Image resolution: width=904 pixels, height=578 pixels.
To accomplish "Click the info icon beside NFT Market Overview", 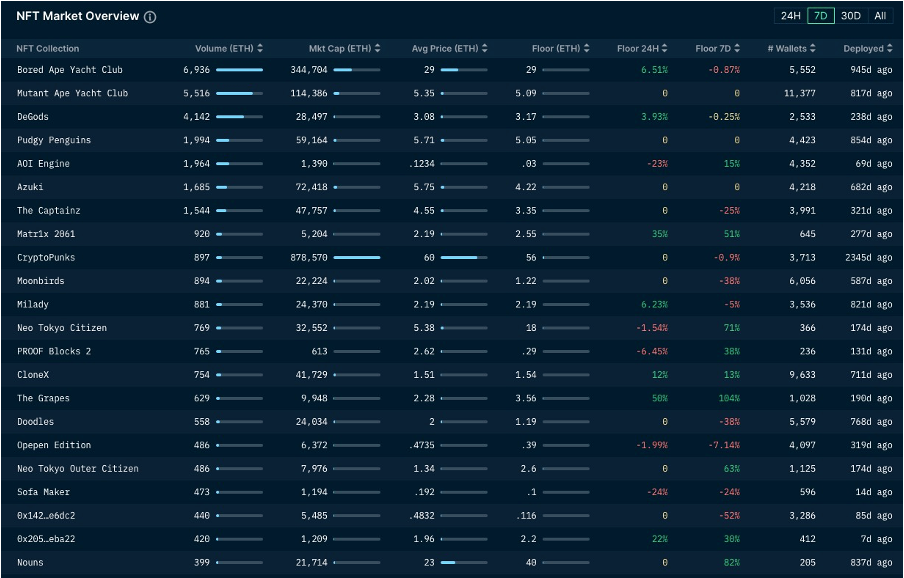I will (x=150, y=18).
